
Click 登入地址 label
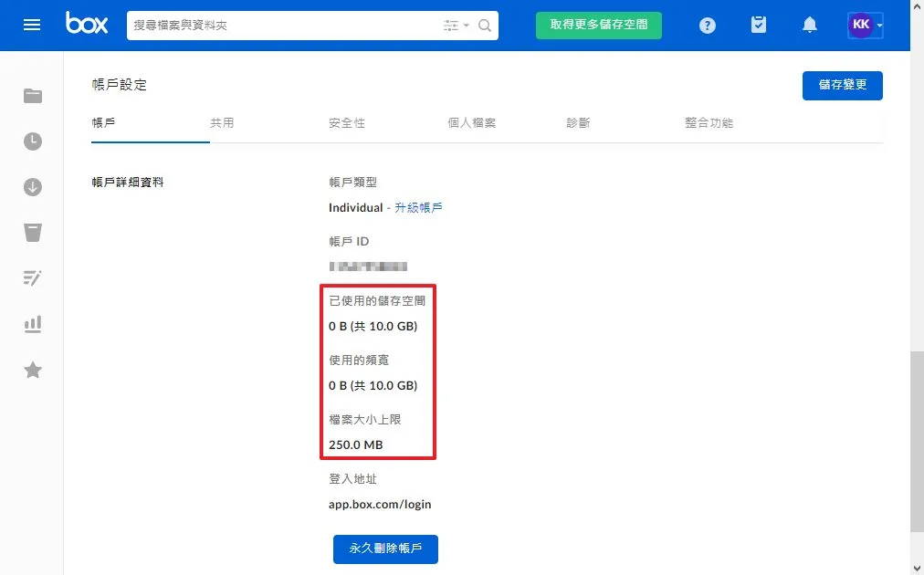(352, 479)
